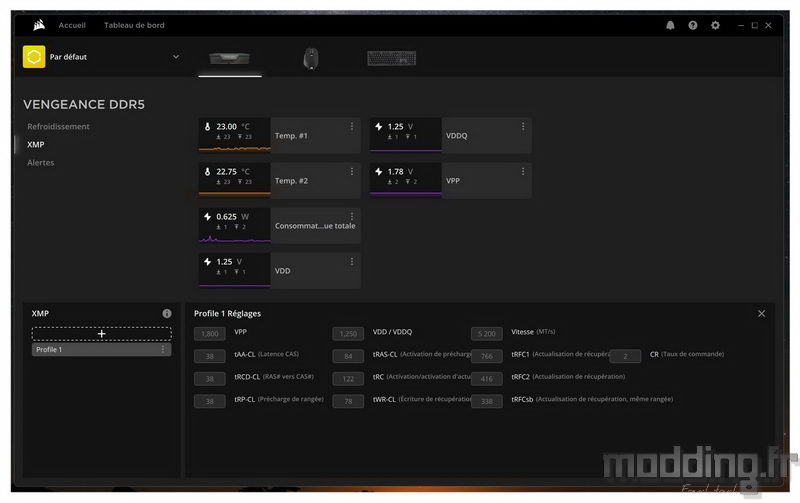Show XMP panel info icon
Screen dimensions: 800x503
(x=167, y=313)
